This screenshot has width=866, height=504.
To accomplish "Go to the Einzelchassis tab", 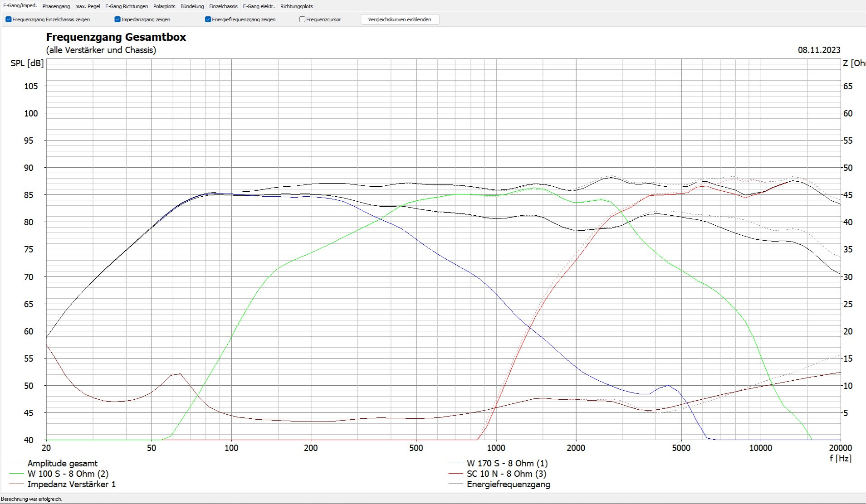I will pyautogui.click(x=223, y=6).
